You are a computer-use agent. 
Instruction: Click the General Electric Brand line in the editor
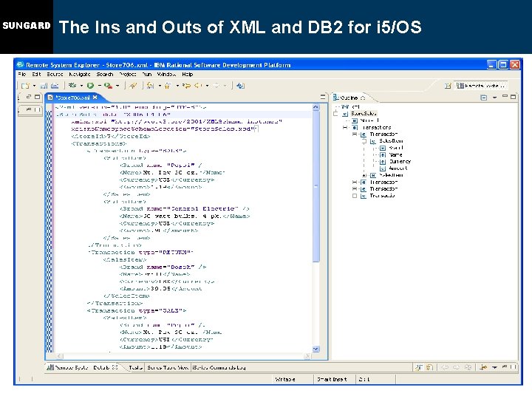(185, 208)
